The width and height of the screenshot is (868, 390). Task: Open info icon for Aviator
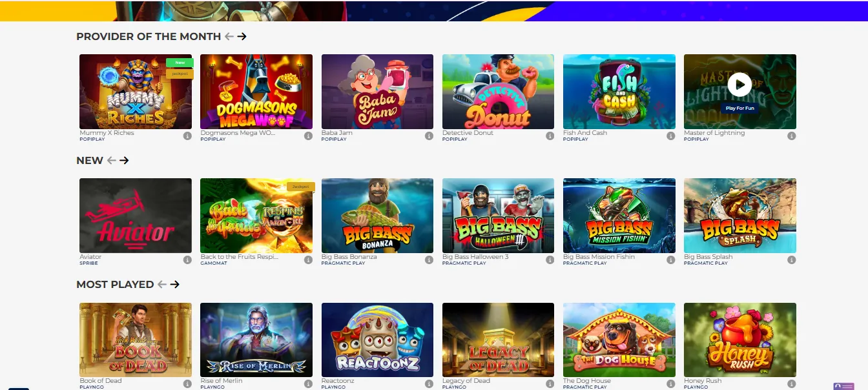(x=187, y=260)
